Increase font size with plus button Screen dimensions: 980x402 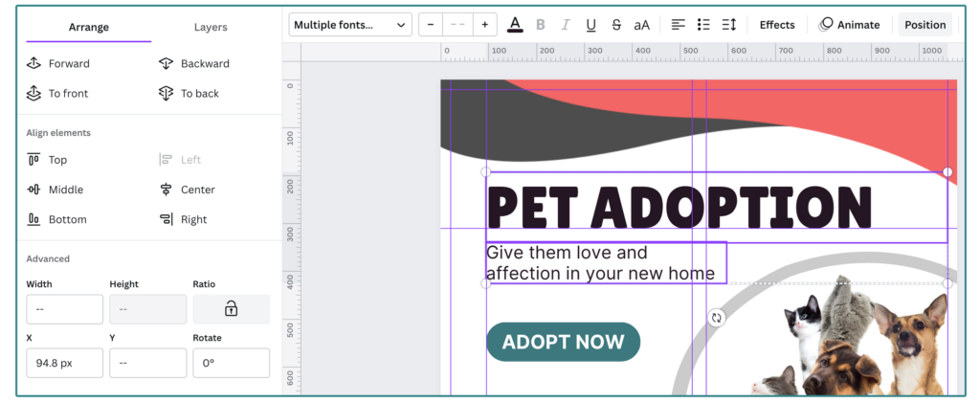point(484,25)
